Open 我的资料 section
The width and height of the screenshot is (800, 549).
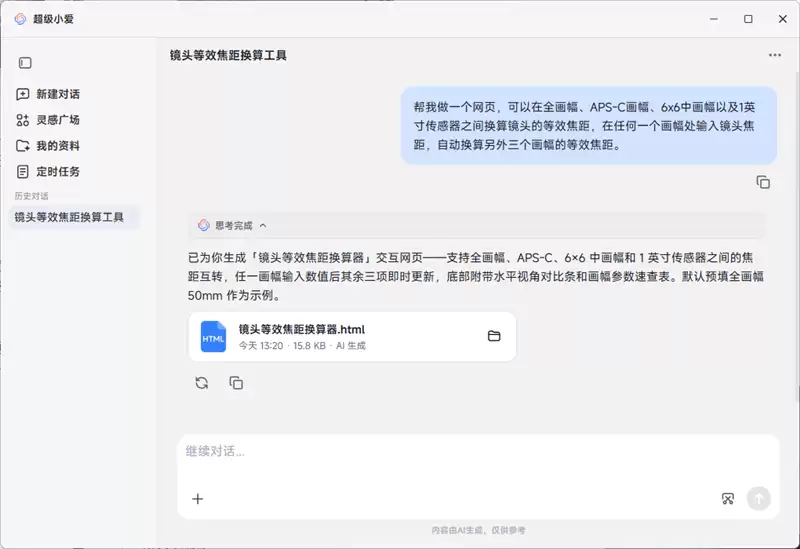click(x=48, y=146)
